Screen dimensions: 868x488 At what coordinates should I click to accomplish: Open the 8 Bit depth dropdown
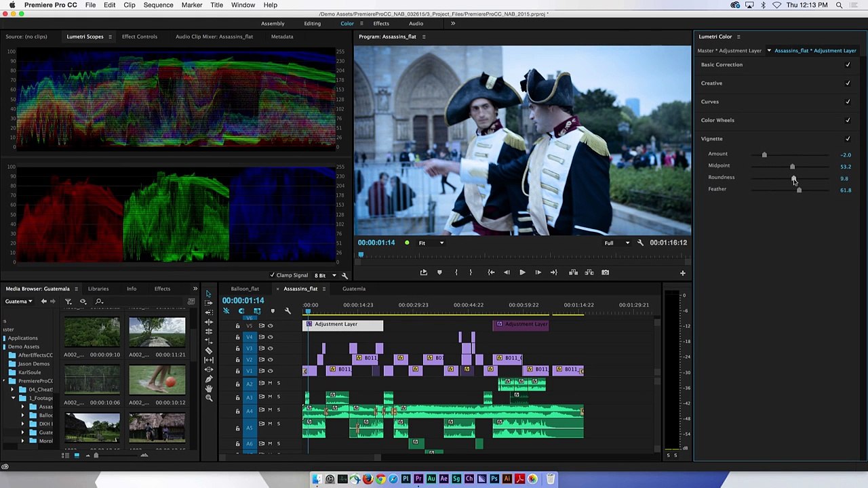tap(324, 275)
